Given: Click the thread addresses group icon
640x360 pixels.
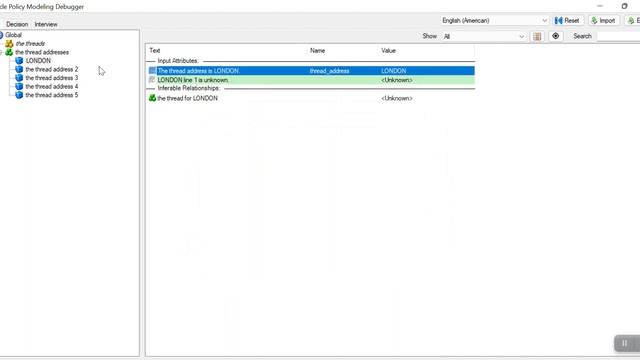Looking at the screenshot, I should coord(9,52).
